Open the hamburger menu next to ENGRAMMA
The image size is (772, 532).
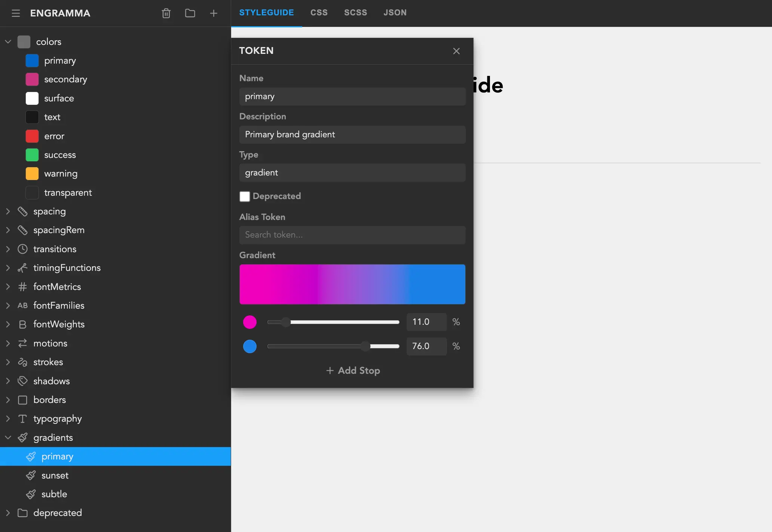(x=15, y=13)
